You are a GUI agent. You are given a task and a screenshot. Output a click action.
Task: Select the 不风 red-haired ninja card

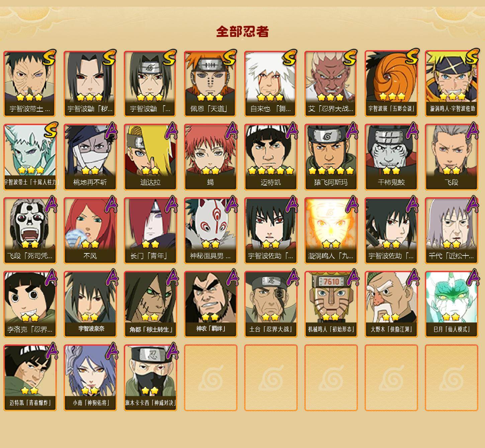90,231
